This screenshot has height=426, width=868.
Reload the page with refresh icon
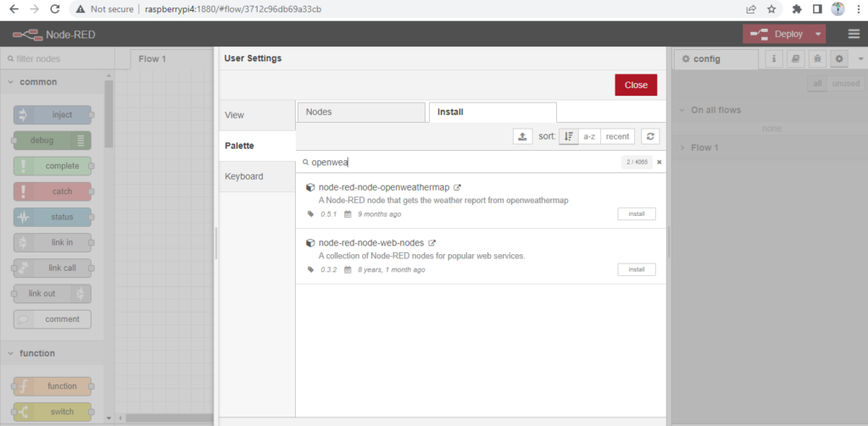55,8
